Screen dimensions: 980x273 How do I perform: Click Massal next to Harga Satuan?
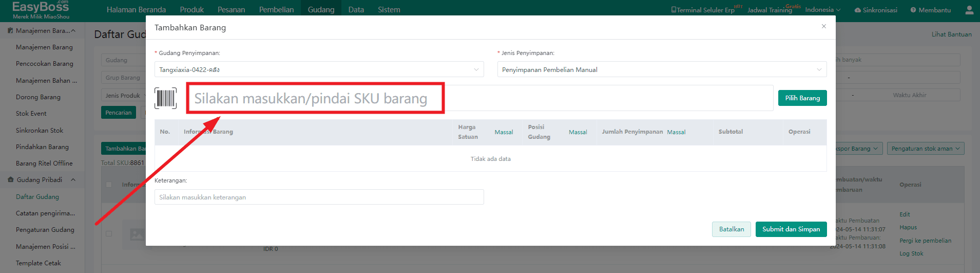[x=504, y=132]
